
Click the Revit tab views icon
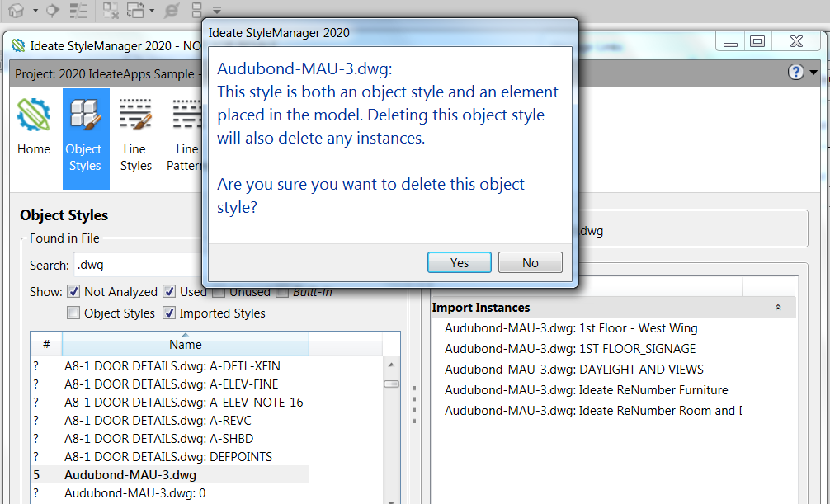pyautogui.click(x=171, y=10)
